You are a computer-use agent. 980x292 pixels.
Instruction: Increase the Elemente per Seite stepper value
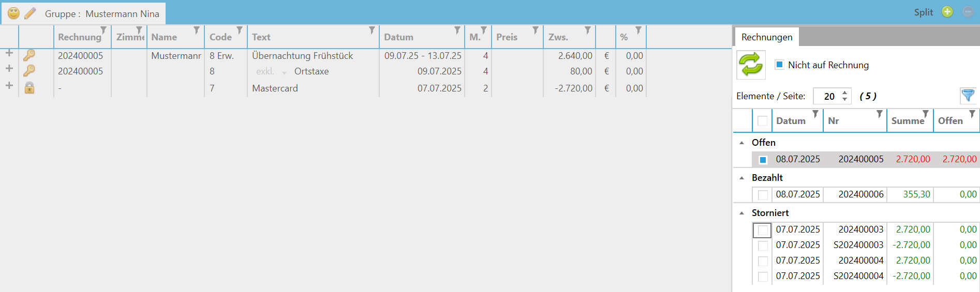click(844, 93)
